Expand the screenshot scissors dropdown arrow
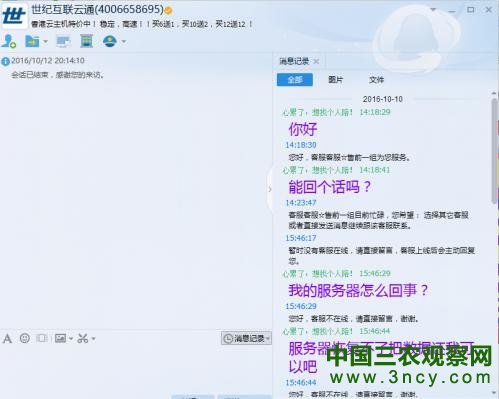The height and width of the screenshot is (399, 499). pos(93,339)
